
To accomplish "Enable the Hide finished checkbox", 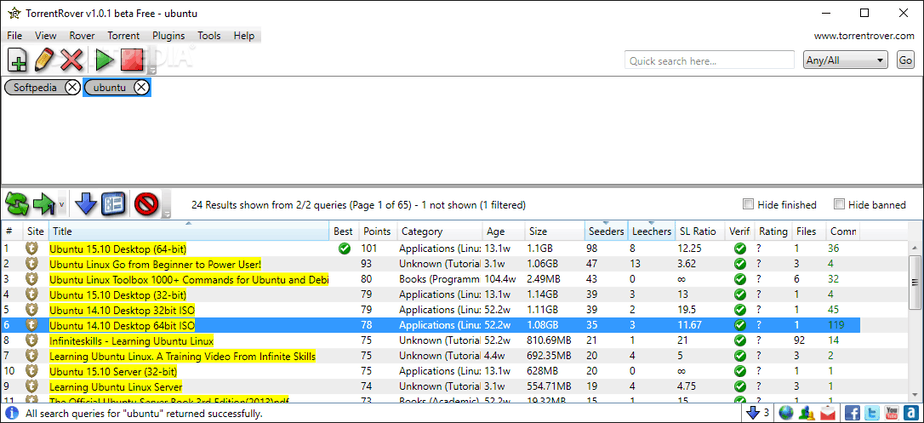I will point(748,204).
